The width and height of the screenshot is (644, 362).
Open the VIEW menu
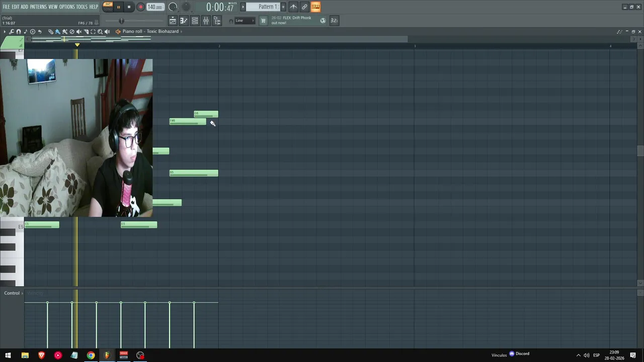tap(53, 7)
